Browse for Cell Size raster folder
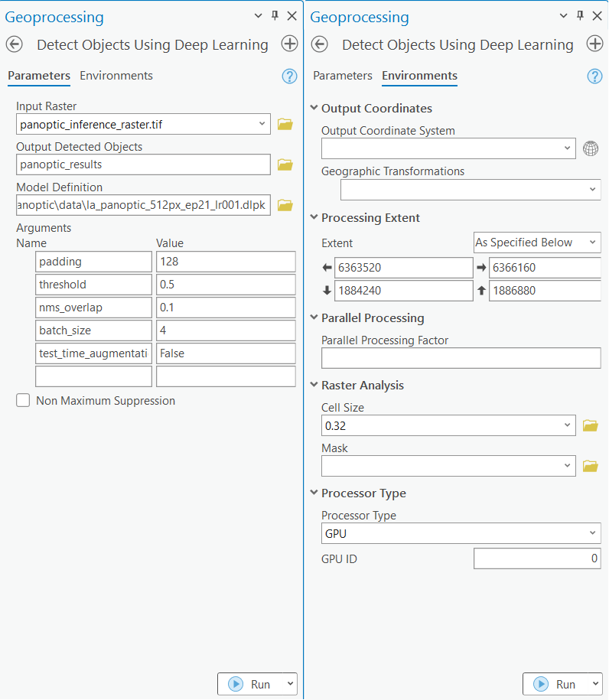The image size is (609, 700). tap(590, 425)
